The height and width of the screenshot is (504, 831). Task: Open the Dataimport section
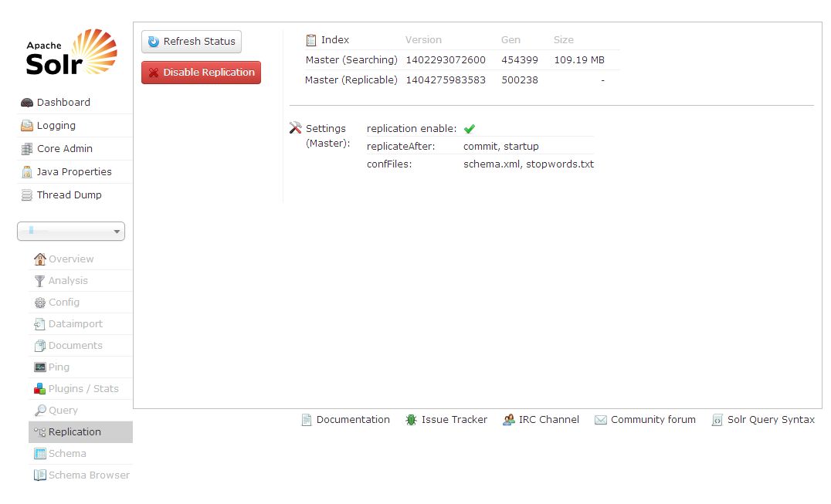(x=75, y=324)
